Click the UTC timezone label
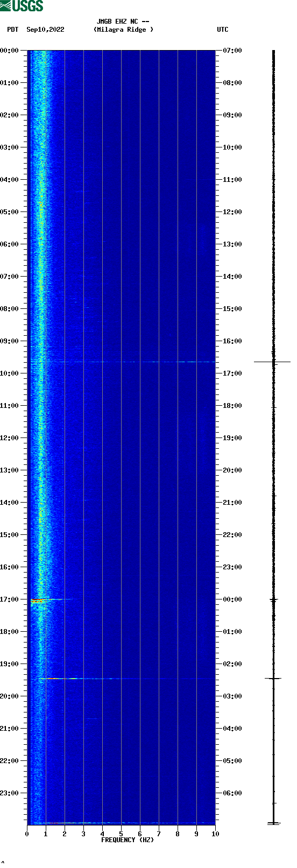The width and height of the screenshot is (297, 868). tap(223, 30)
